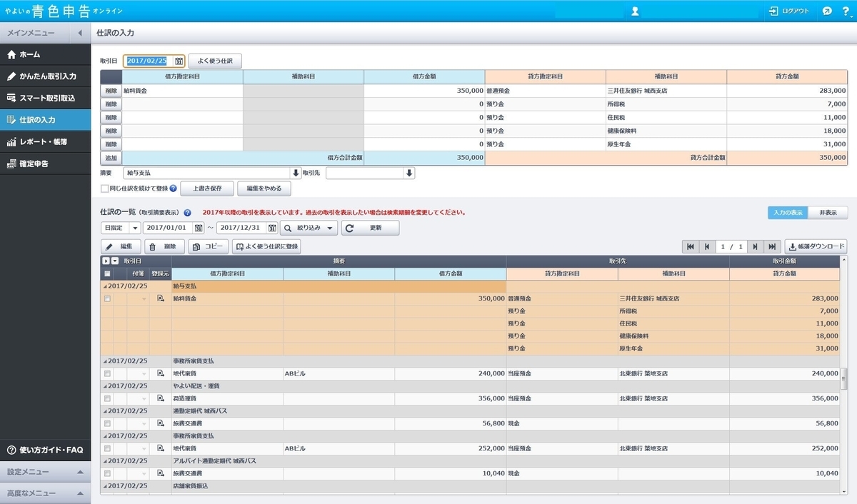The height and width of the screenshot is (504, 857).
Task: Open 確定申告 in the sidebar
Action: (45, 163)
